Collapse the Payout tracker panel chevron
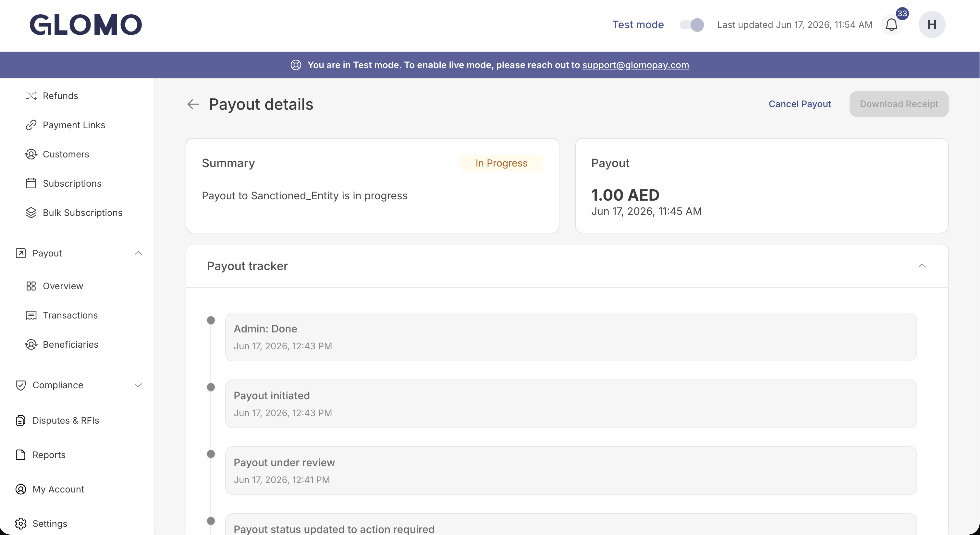Screen dimensions: 980x535 click(922, 266)
